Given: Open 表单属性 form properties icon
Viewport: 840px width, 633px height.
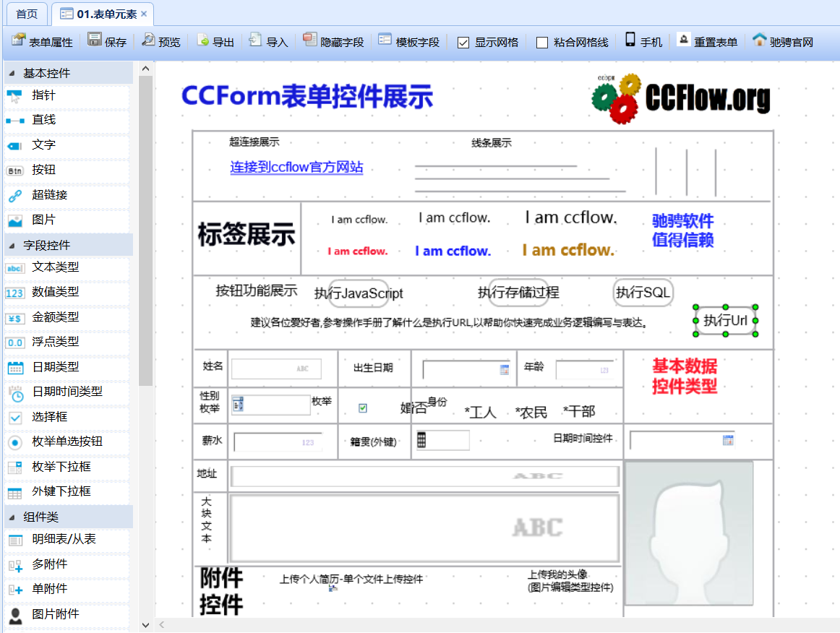Looking at the screenshot, I should pos(19,40).
